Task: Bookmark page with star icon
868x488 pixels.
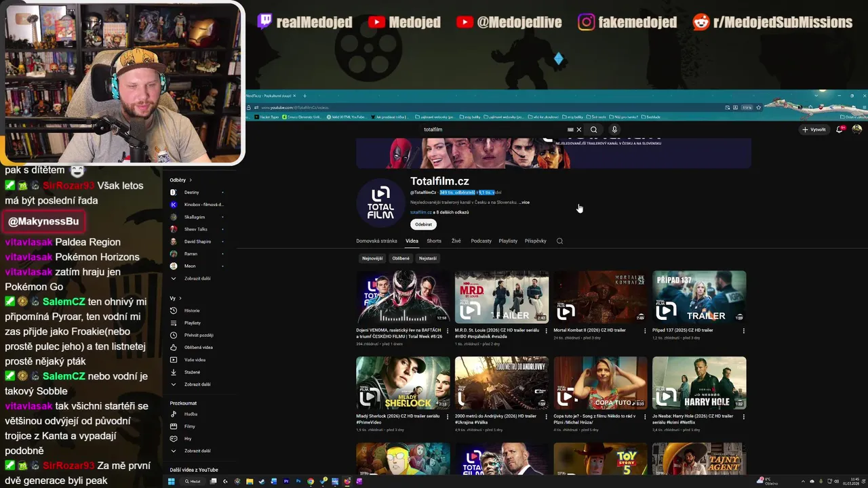Action: [x=758, y=107]
